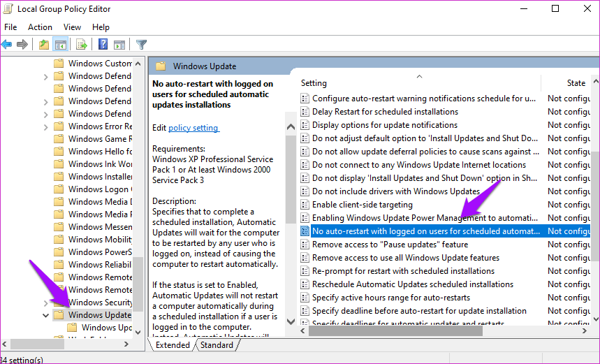This screenshot has height=364, width=600.
Task: Select Windows Upc subfolder under Windows Update
Action: coord(106,328)
